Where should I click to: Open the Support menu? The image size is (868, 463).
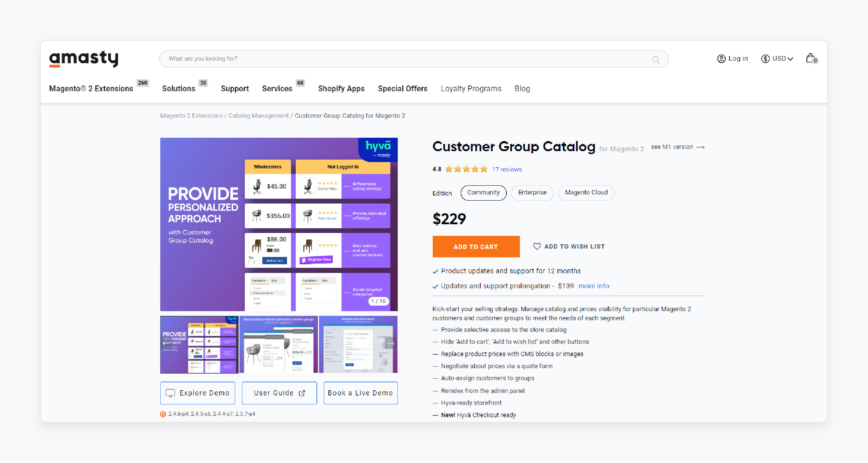(x=235, y=89)
